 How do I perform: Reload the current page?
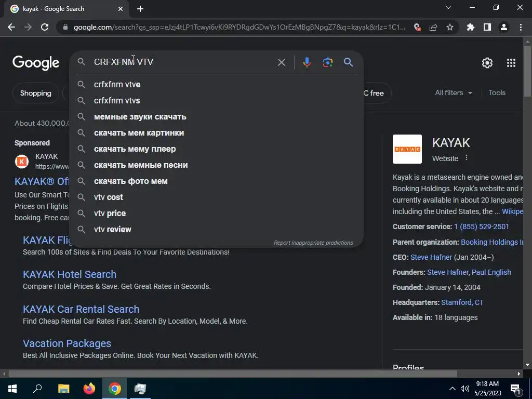(45, 27)
